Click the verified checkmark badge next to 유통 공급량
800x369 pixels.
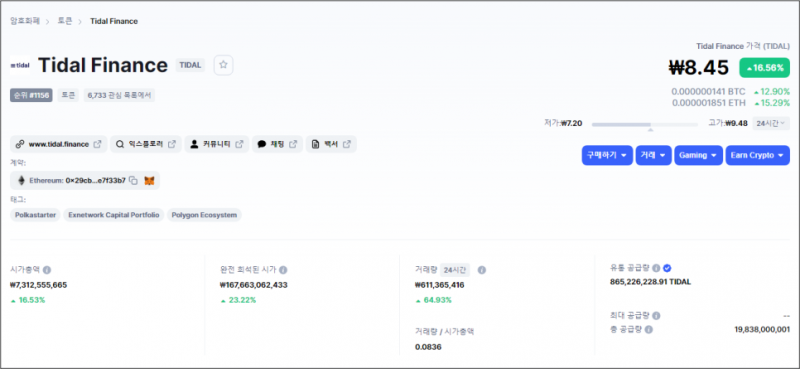click(667, 268)
